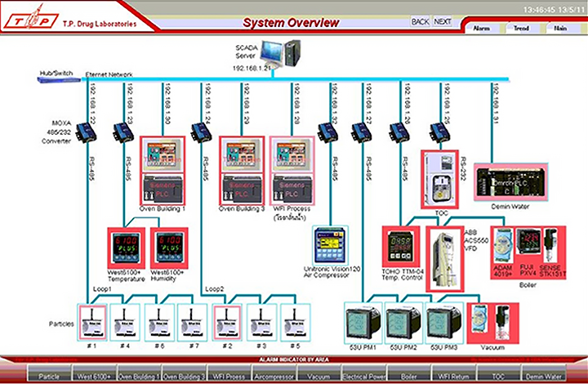Click the West6100+ Temperature controller icon
588x384 pixels.
[x=127, y=251]
